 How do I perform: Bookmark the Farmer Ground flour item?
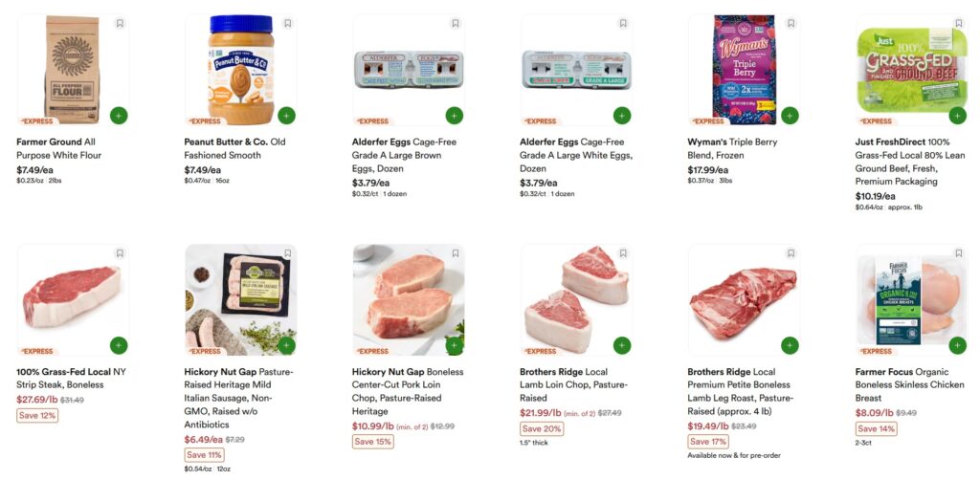point(120,24)
